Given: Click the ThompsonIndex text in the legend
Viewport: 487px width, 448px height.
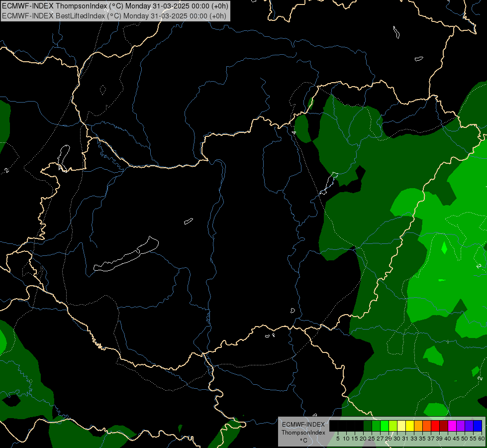Looking at the screenshot, I should 303,433.
